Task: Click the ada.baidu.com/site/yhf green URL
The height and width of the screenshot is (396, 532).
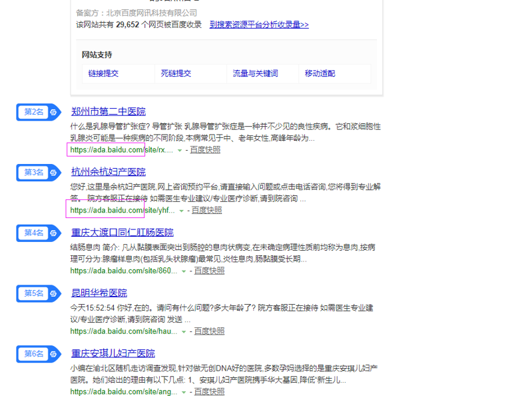Action: [x=123, y=210]
